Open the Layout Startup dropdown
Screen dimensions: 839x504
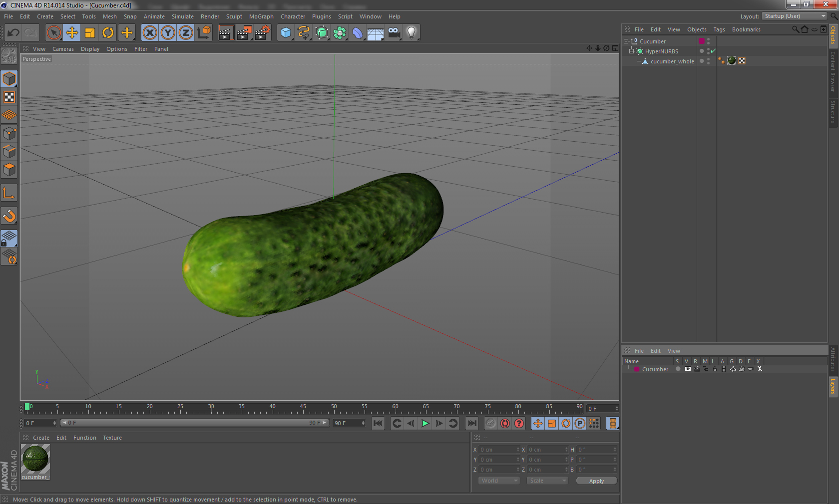[795, 16]
